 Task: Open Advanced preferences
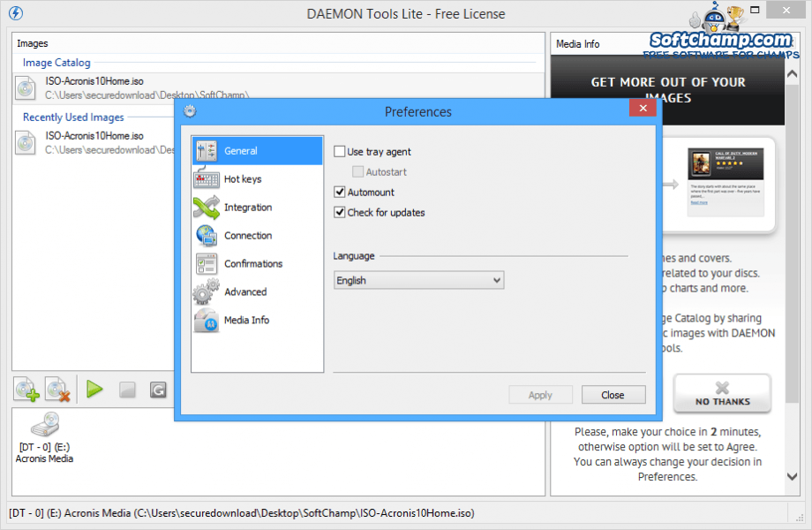(258, 291)
